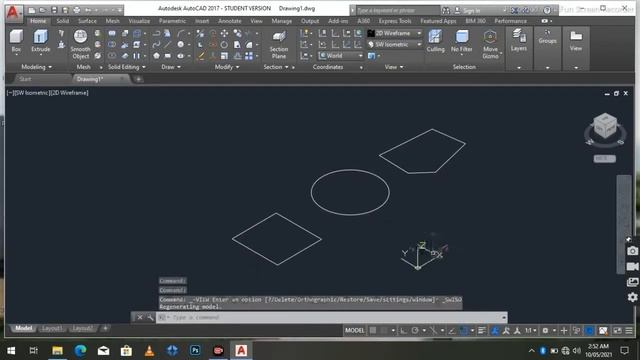Select the Line tool in Draw panel
Image resolution: width=640 pixels, height=360 pixels.
[168, 44]
